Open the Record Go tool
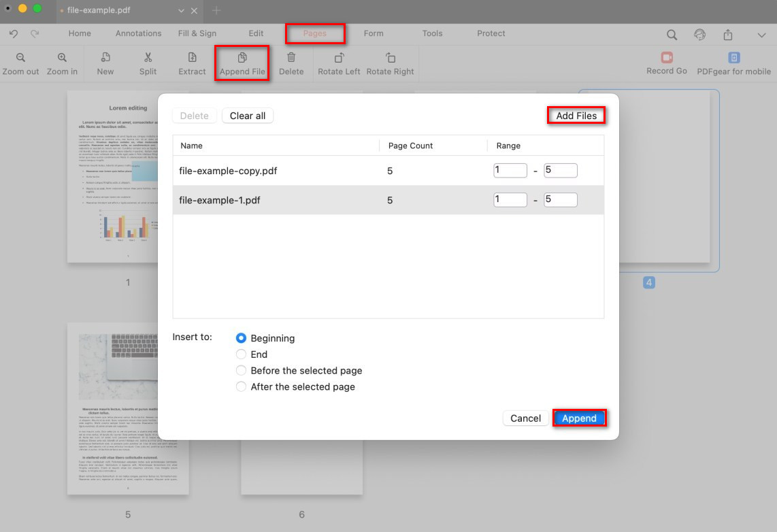Screen dimensions: 777x532 pos(666,59)
